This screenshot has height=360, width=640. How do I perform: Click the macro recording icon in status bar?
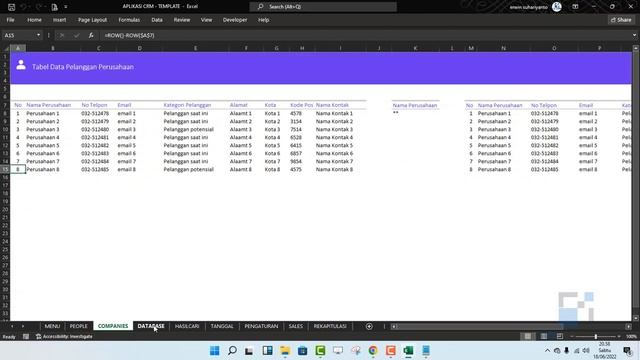[26, 337]
